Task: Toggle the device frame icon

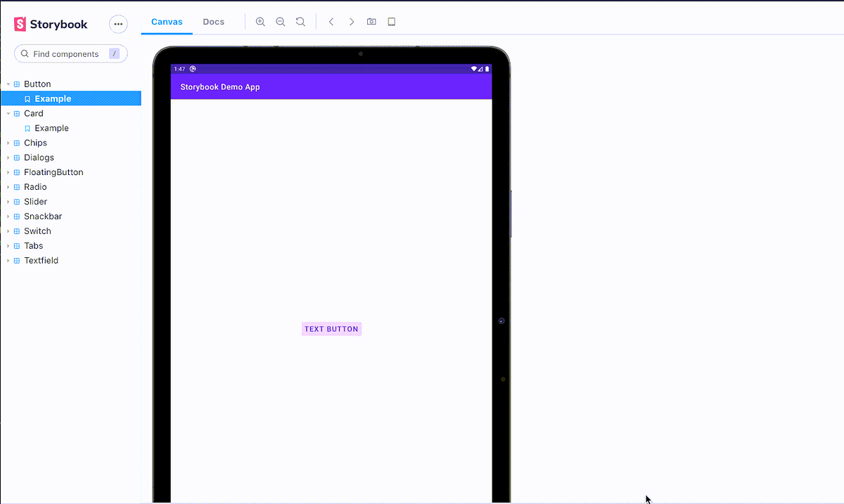Action: point(391,22)
